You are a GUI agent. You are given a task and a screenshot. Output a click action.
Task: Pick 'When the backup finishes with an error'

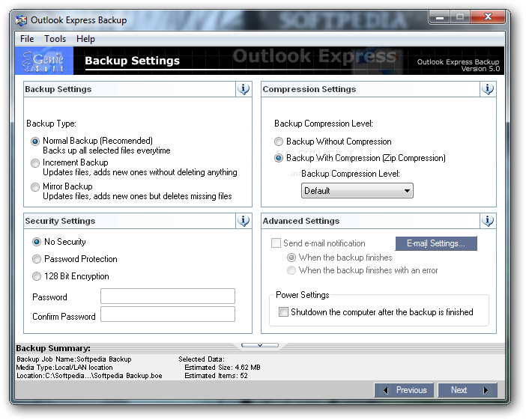click(291, 270)
